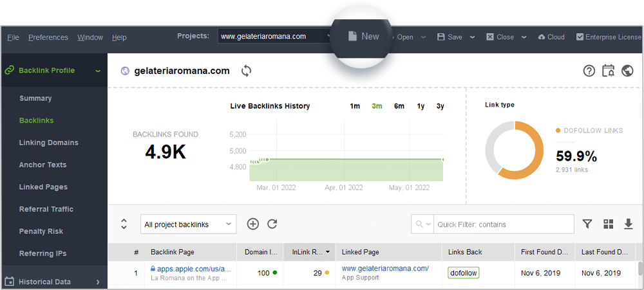The image size is (644, 290).
Task: Set history range to 3m
Action: pos(377,106)
